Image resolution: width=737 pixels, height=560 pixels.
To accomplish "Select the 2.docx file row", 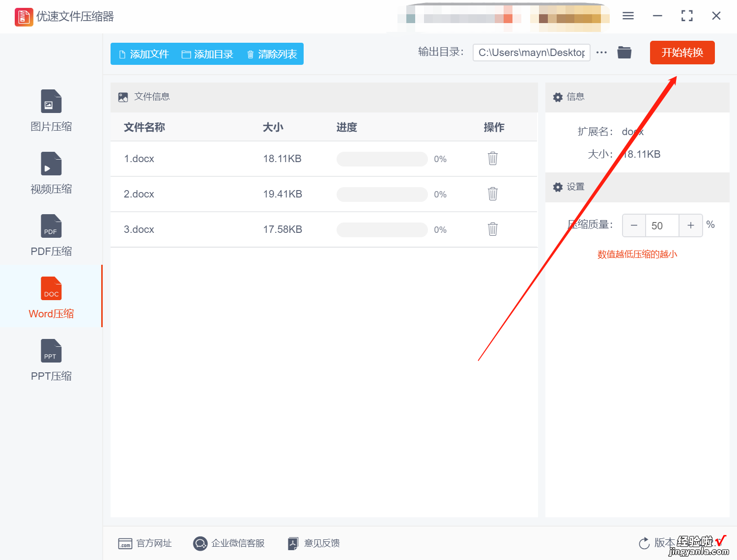I will click(x=324, y=194).
